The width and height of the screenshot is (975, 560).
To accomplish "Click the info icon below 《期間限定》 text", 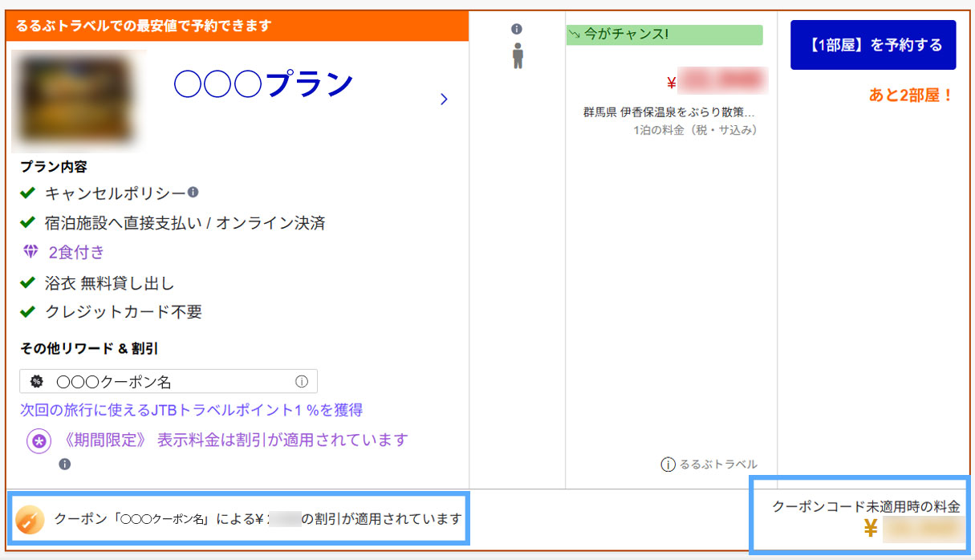I will 64,464.
